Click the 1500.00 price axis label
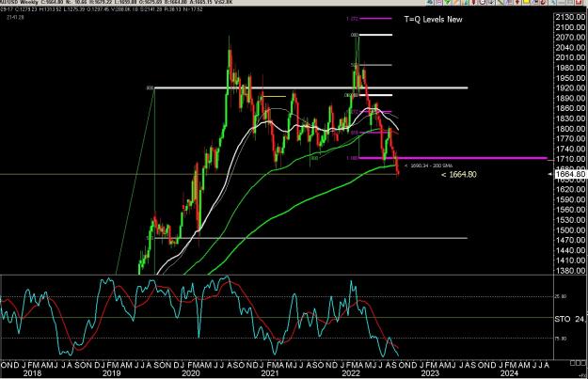Viewport: 588px width, 379px height. click(570, 230)
